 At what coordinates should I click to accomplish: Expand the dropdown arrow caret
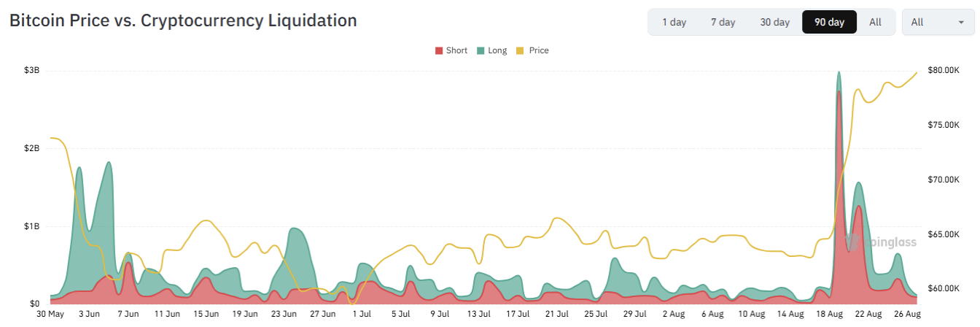tap(960, 23)
